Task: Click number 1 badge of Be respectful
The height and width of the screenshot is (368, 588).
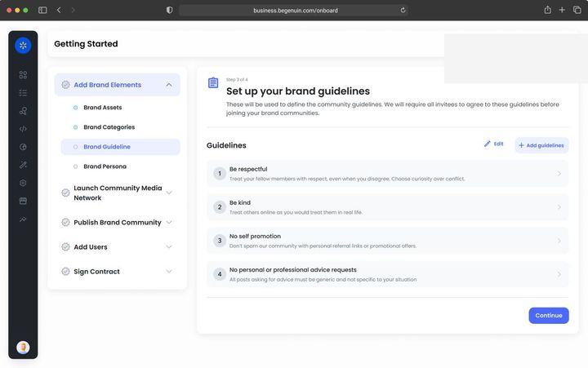Action: 220,174
